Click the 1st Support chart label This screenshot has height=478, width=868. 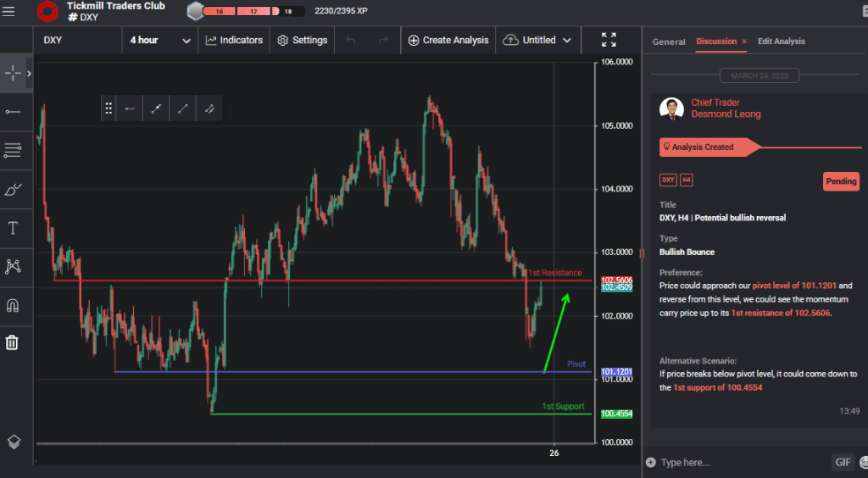tap(563, 407)
